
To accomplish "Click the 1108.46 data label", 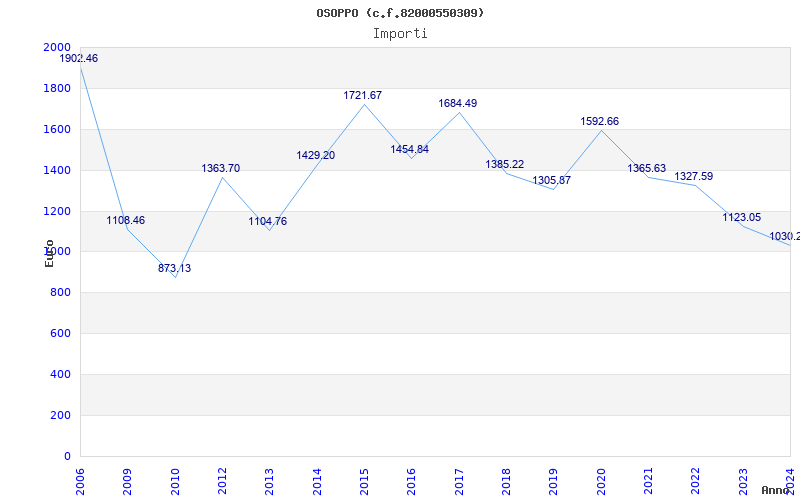I will [126, 220].
